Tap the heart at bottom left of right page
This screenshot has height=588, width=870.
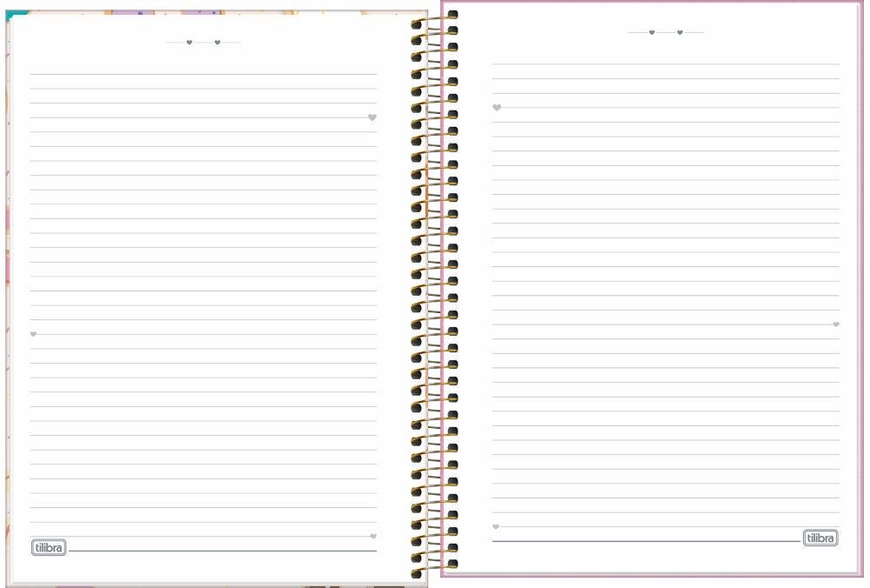[496, 527]
